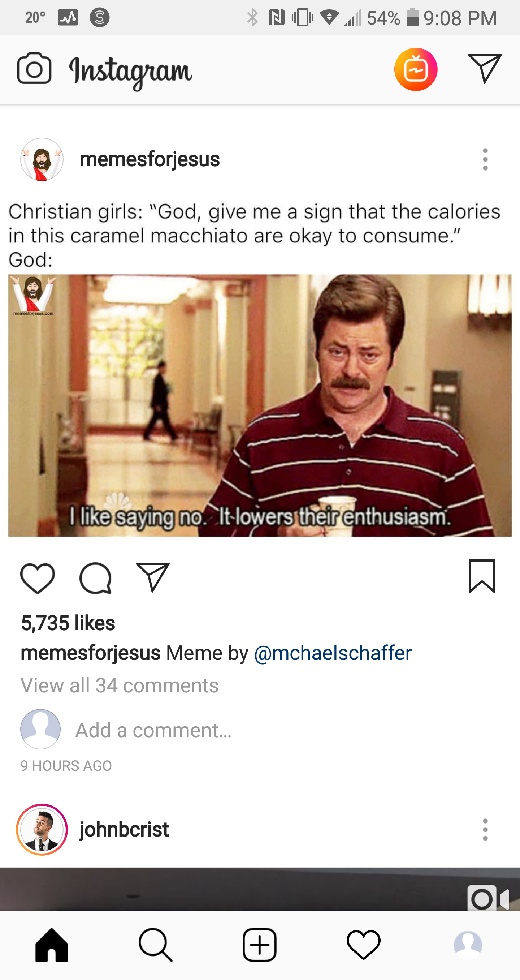Screen dimensions: 520x980
Task: Open memesforjesus profile picture
Action: 42,159
